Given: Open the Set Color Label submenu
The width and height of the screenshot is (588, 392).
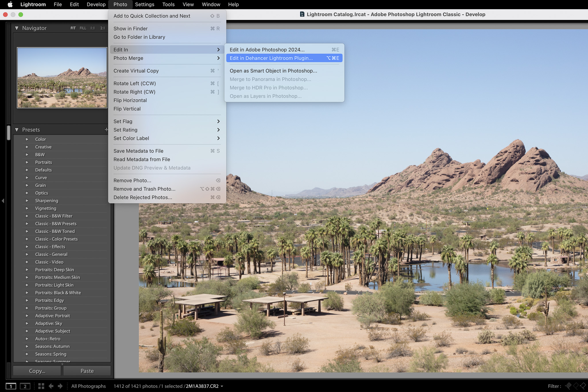Looking at the screenshot, I should pyautogui.click(x=167, y=138).
